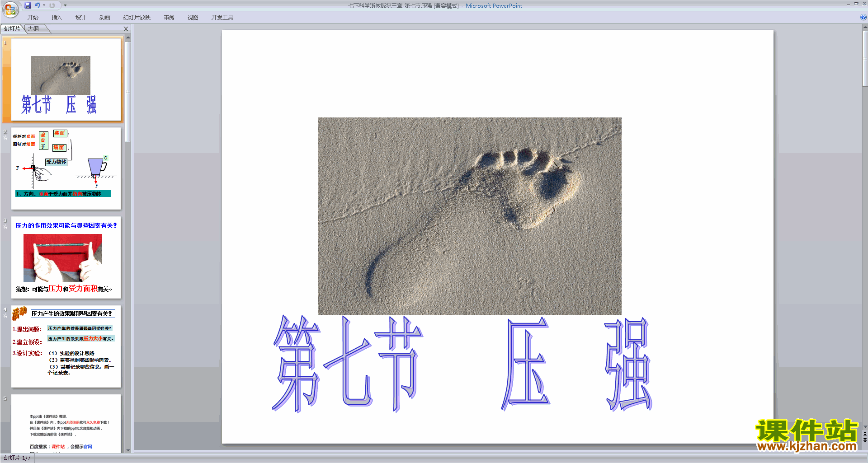Click the thumbnail pane scroll-down arrow

(128, 450)
